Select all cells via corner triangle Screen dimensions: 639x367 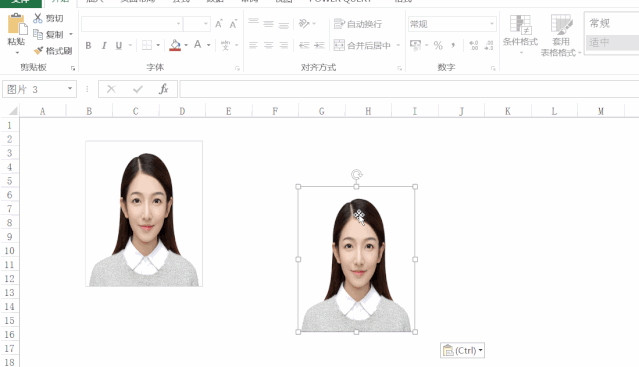[13, 111]
